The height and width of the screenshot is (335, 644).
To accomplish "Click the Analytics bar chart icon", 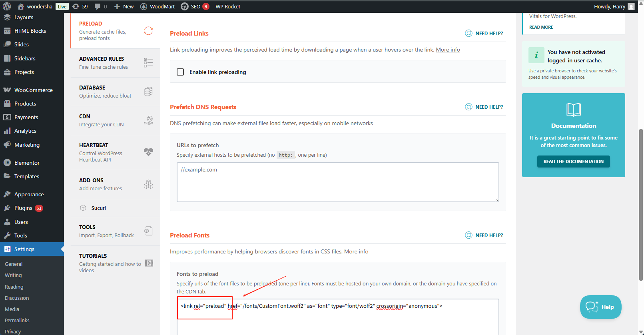I will [x=7, y=131].
